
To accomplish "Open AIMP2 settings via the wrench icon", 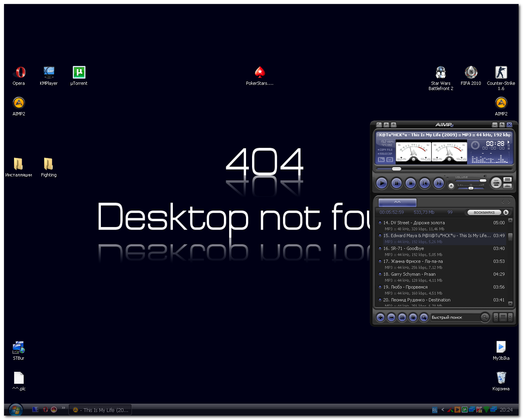I will (386, 125).
